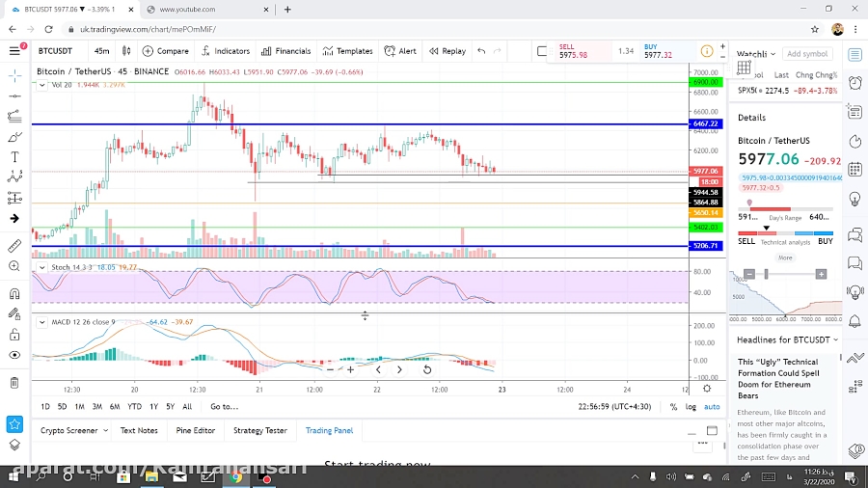Viewport: 868px width, 488px height.
Task: Toggle auto scale mode
Action: (x=712, y=407)
